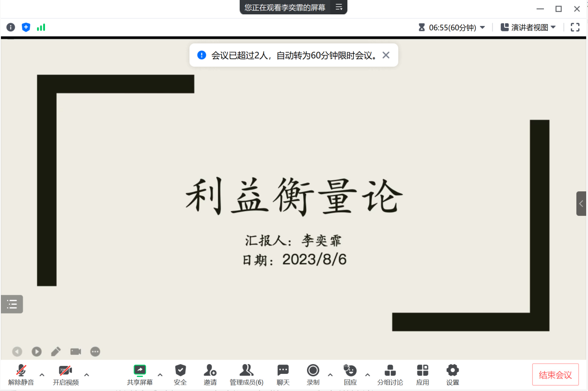The width and height of the screenshot is (588, 391).
Task: Open 分组讨论 breakout rooms
Action: 390,374
